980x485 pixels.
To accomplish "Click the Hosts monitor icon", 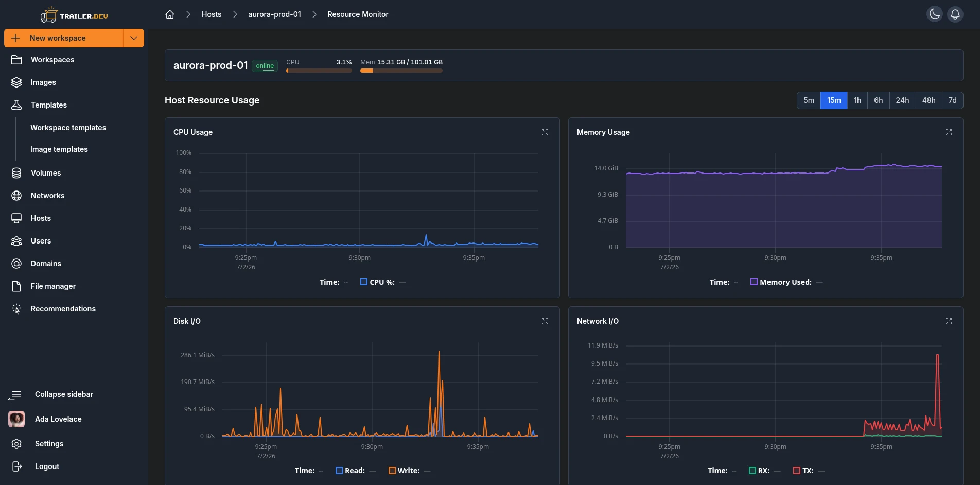I will 16,218.
